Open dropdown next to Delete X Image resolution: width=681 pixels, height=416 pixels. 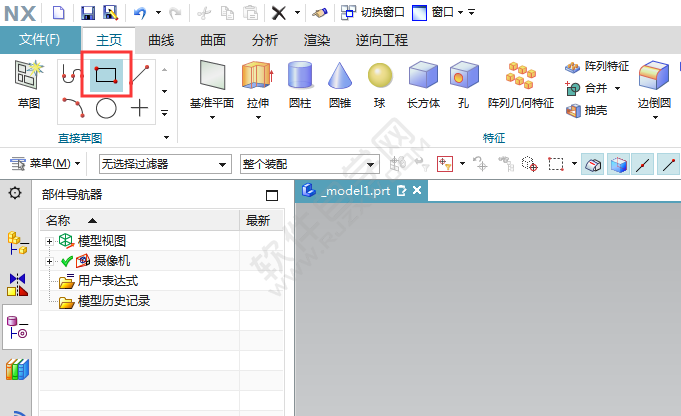click(298, 13)
